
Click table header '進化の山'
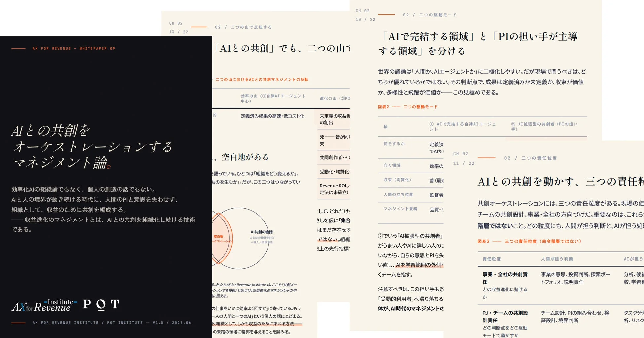pos(334,98)
